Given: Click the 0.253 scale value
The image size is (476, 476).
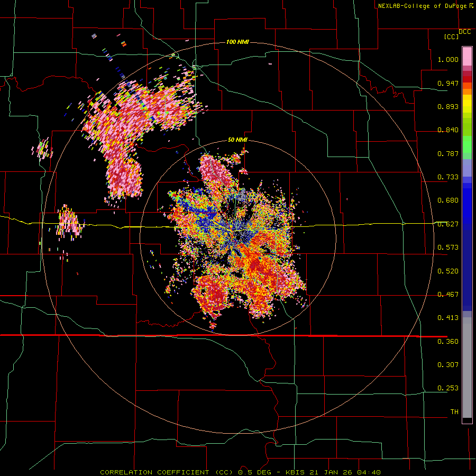Looking at the screenshot, I should tap(448, 388).
